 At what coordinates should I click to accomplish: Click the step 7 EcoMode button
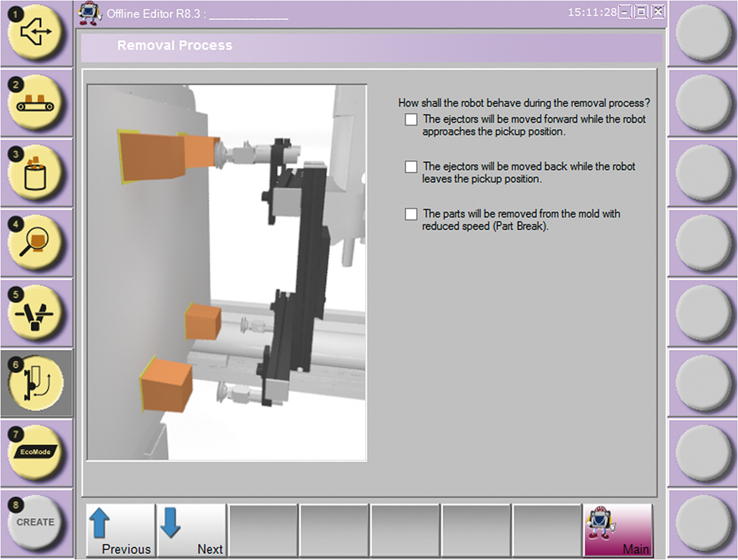tap(36, 452)
